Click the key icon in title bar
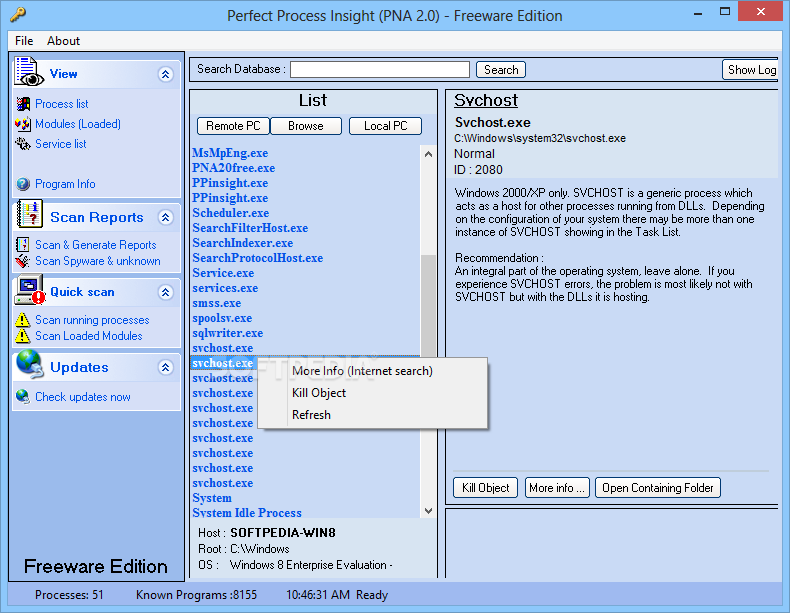 18,14
